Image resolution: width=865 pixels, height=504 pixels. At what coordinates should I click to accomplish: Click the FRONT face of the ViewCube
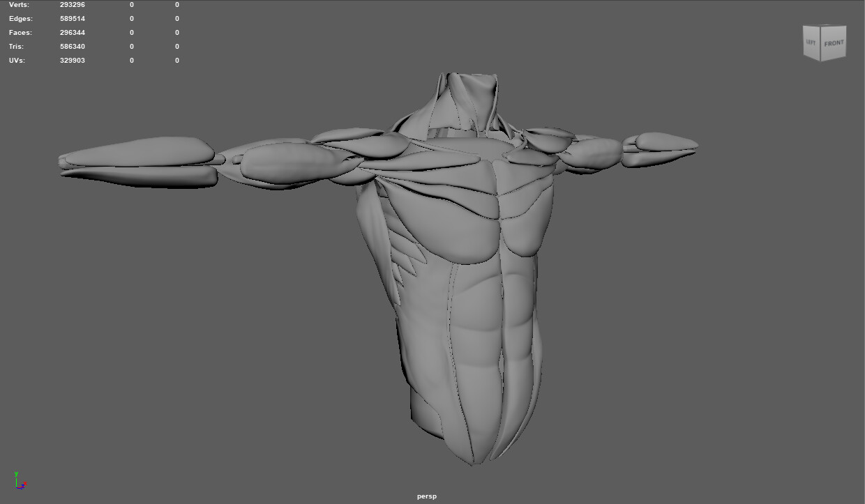pyautogui.click(x=834, y=43)
